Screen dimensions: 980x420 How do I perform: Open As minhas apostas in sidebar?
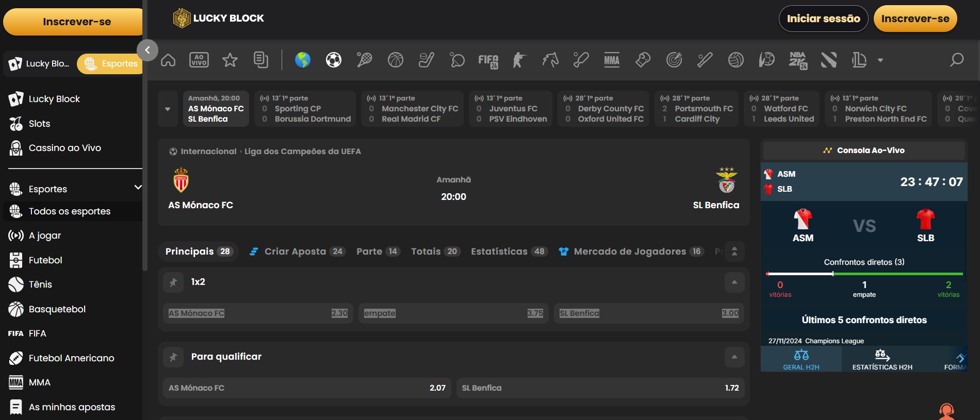coord(72,407)
